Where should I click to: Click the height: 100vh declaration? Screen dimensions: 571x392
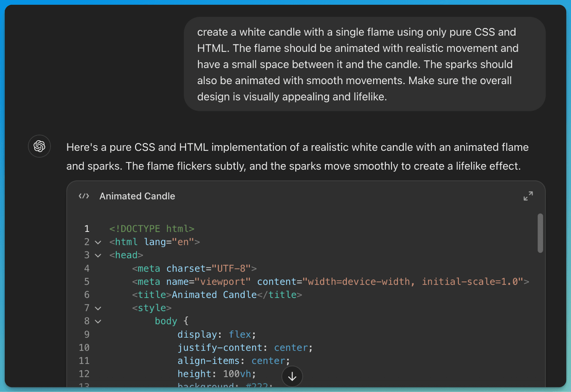point(216,373)
